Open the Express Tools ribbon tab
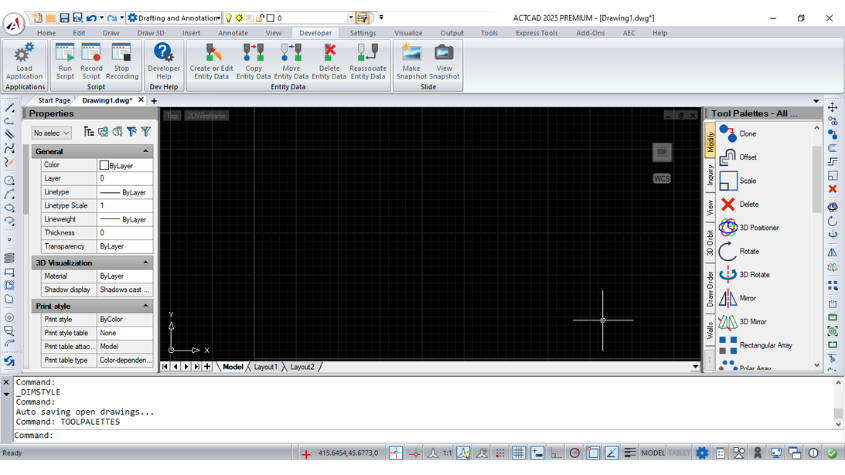Screen dimensions: 845x475 click(536, 33)
